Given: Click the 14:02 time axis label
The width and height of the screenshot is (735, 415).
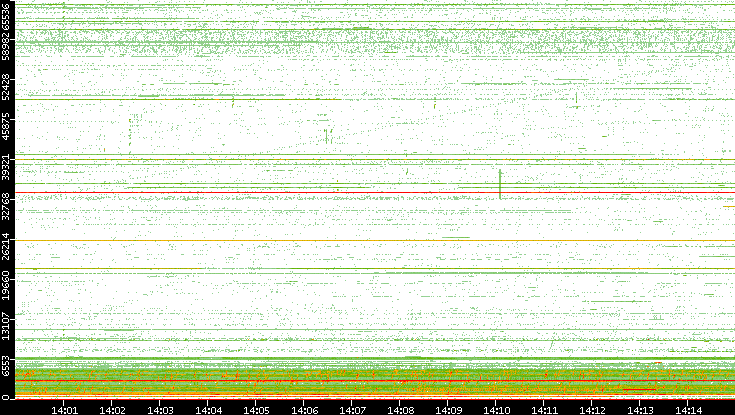Looking at the screenshot, I should [x=112, y=411].
